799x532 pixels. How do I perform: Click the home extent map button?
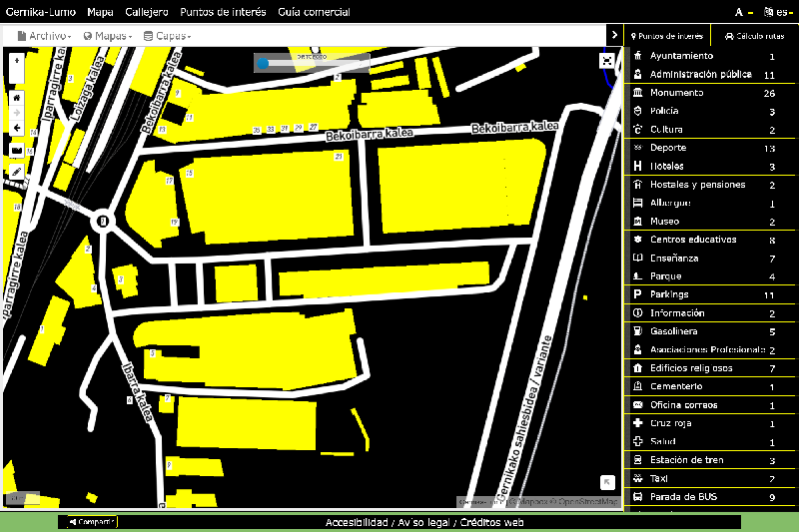coord(16,98)
